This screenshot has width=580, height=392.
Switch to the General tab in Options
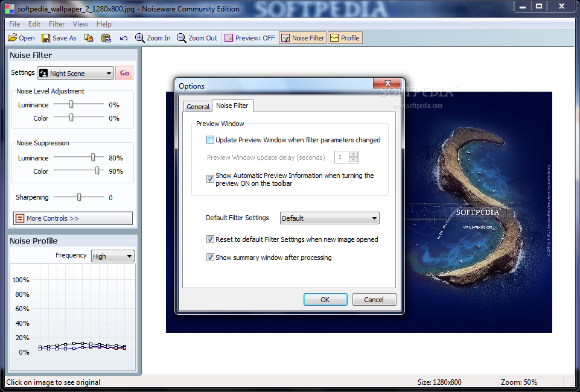coord(197,106)
